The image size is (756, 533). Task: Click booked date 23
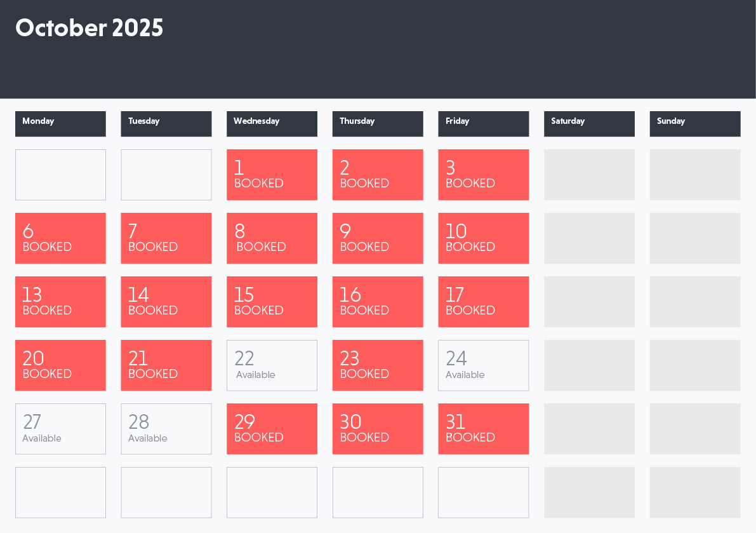[x=378, y=365]
